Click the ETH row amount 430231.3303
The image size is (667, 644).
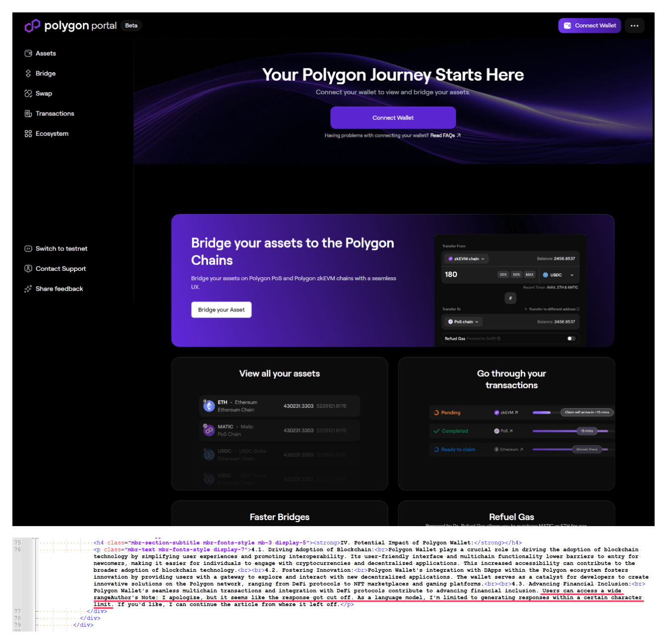[299, 406]
